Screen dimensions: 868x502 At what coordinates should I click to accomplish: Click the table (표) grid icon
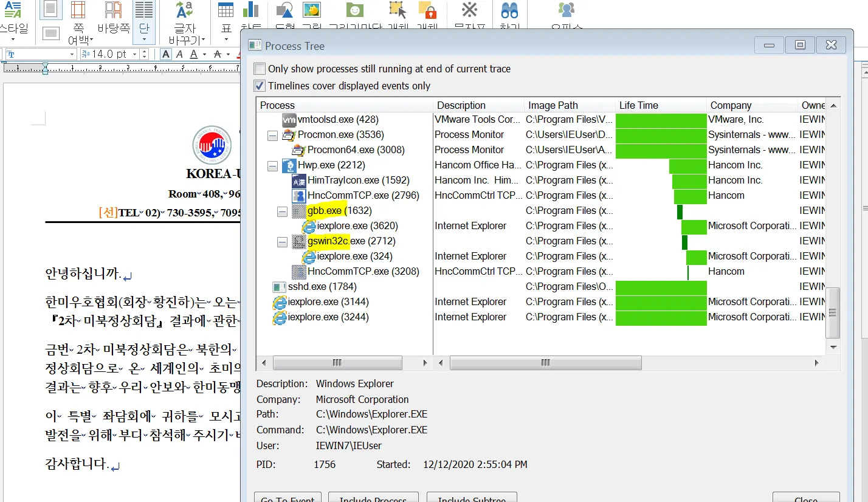click(x=226, y=10)
